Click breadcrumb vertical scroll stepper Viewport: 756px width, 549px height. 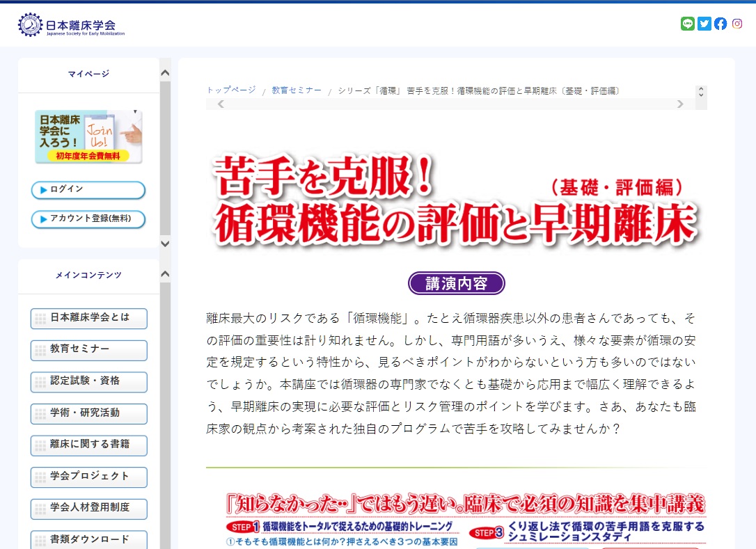click(701, 92)
